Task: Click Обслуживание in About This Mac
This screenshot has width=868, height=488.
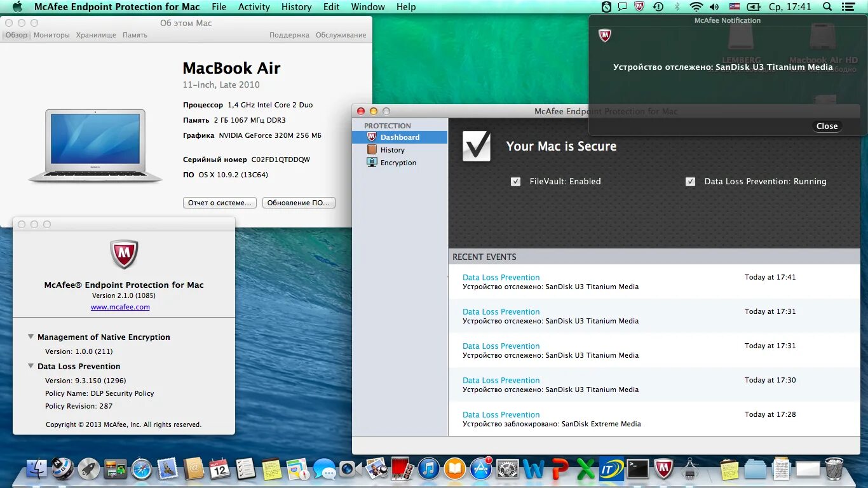Action: click(341, 35)
